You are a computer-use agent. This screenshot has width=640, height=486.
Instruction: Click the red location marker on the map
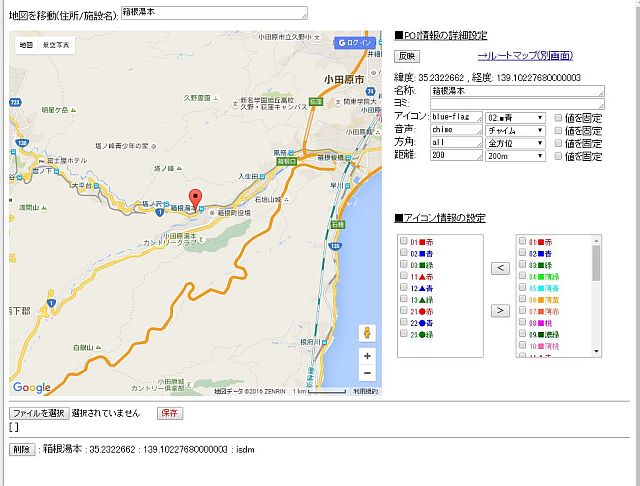(196, 200)
